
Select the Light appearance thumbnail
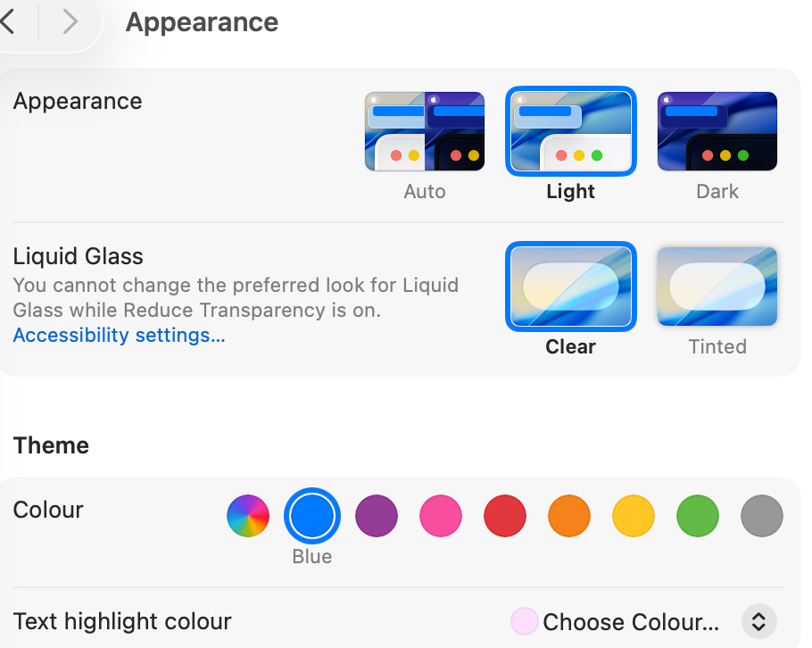tap(571, 131)
